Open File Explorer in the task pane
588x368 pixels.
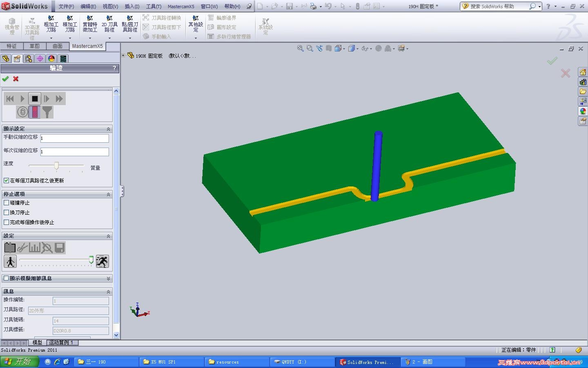pos(583,92)
